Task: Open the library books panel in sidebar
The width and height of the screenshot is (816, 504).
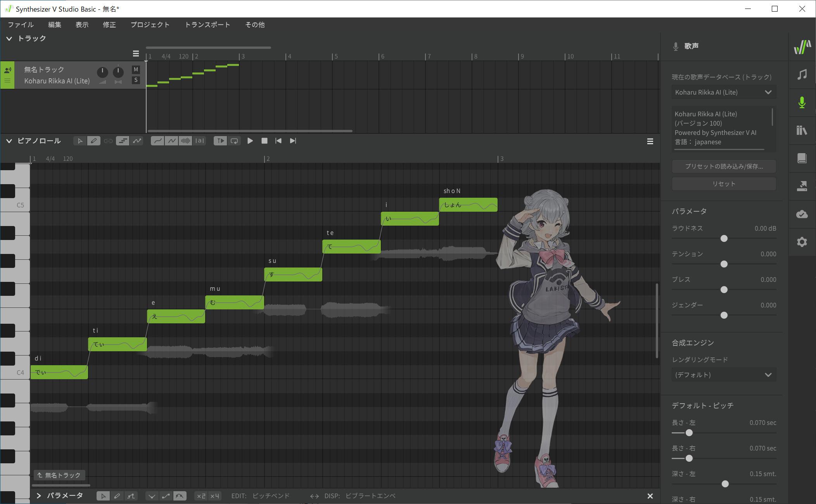Action: pyautogui.click(x=802, y=130)
